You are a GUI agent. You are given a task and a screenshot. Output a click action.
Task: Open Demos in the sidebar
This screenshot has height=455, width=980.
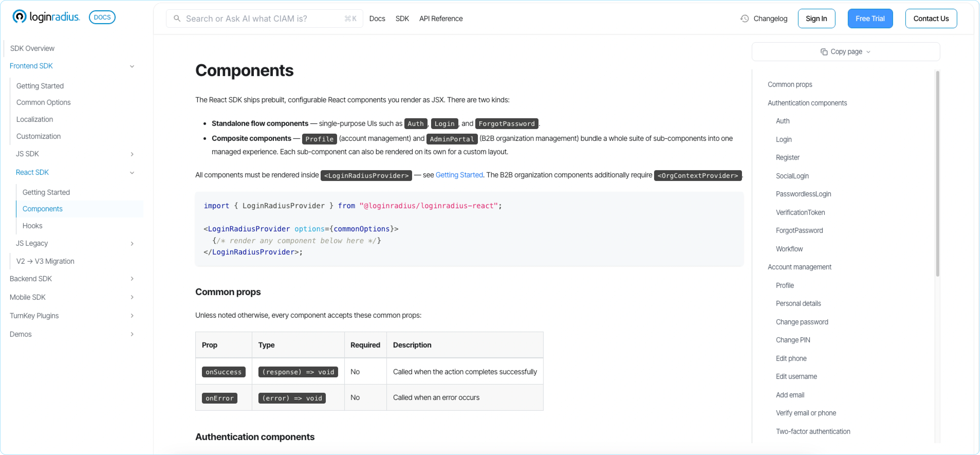[x=21, y=334]
